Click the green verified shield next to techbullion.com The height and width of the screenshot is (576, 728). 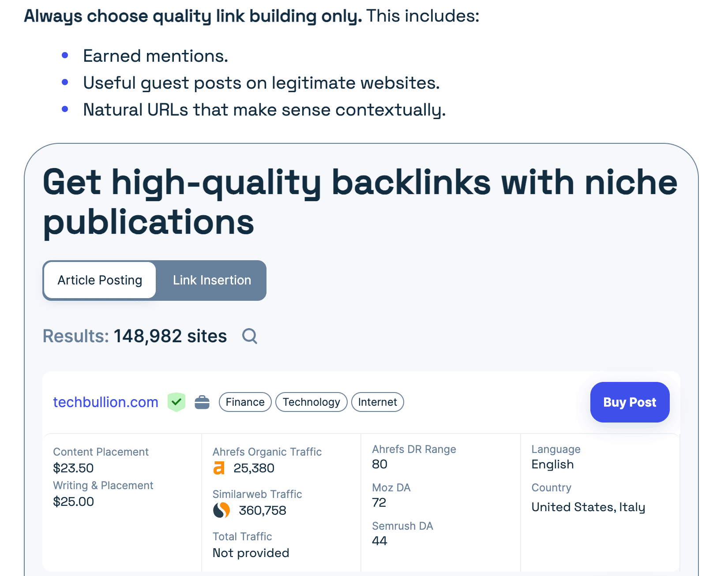pyautogui.click(x=176, y=402)
